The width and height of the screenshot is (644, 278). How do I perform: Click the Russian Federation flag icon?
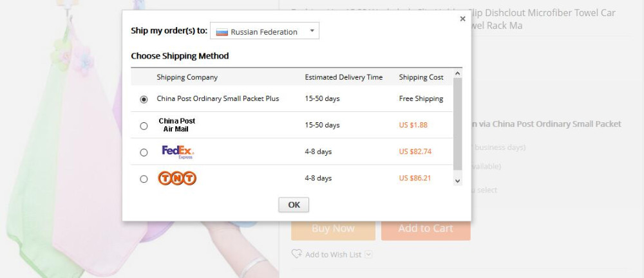coord(222,32)
